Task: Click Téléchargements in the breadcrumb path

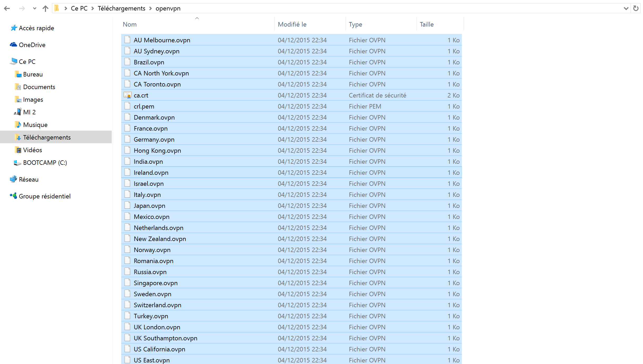Action: (121, 8)
